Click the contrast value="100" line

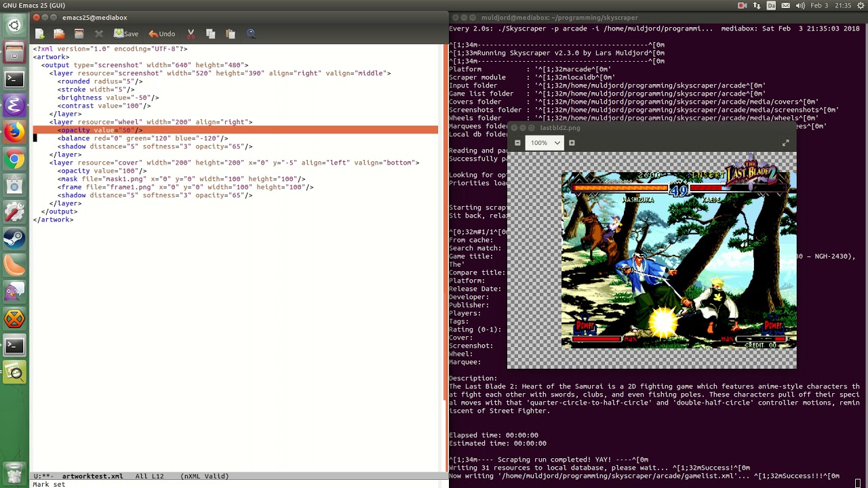104,106
